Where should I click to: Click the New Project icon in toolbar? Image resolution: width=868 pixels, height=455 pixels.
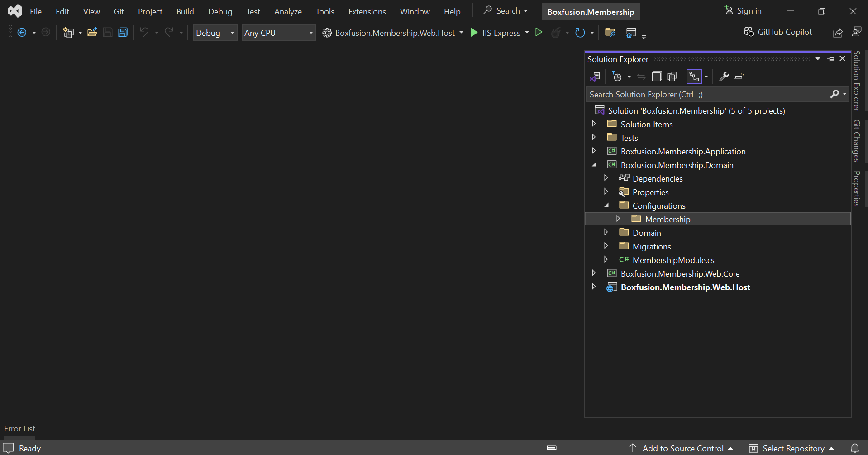pyautogui.click(x=68, y=33)
